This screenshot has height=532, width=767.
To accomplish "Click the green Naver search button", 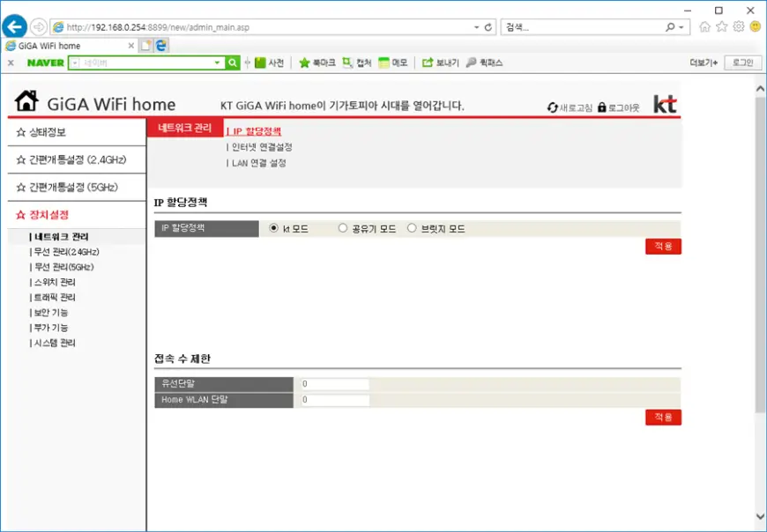I will tap(233, 63).
